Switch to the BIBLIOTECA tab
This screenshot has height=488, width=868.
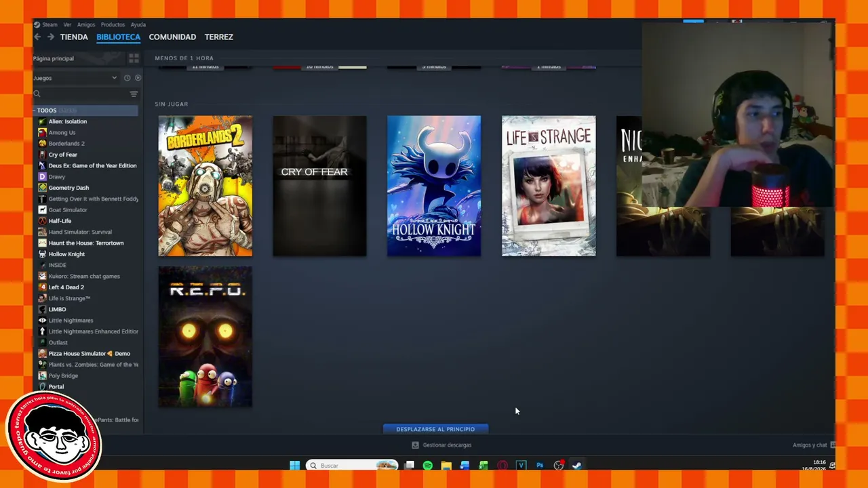point(118,37)
